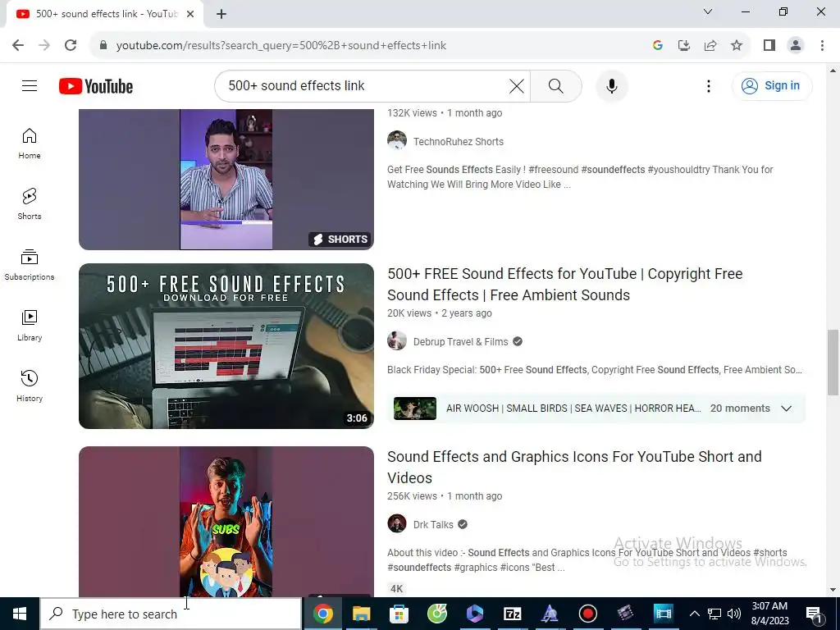Viewport: 840px width, 630px height.
Task: Expand the 20 moments chevron
Action: click(786, 409)
